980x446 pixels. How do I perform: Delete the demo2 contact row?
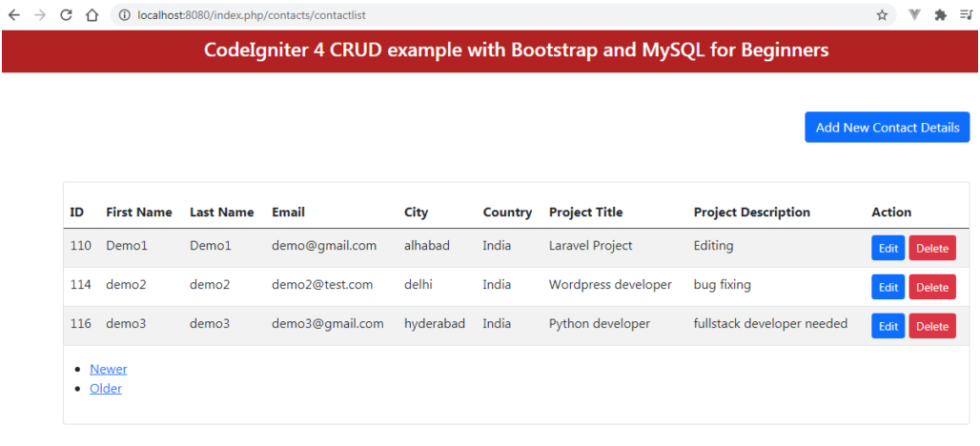pos(932,287)
